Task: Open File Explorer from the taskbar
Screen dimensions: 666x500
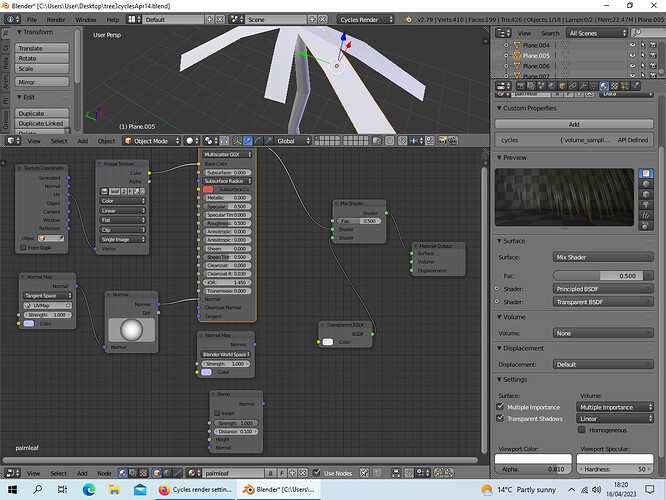Action: [114, 489]
